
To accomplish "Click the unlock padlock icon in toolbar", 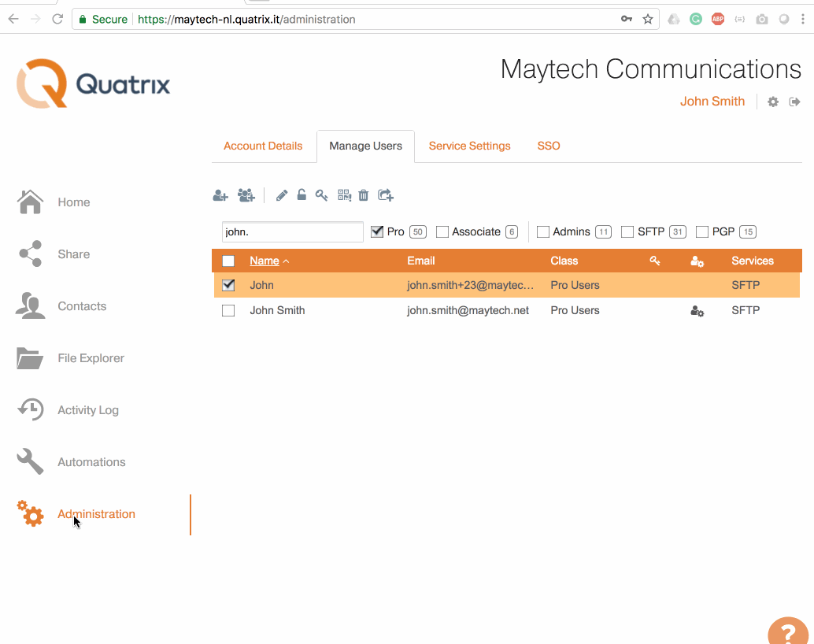I will tap(302, 194).
